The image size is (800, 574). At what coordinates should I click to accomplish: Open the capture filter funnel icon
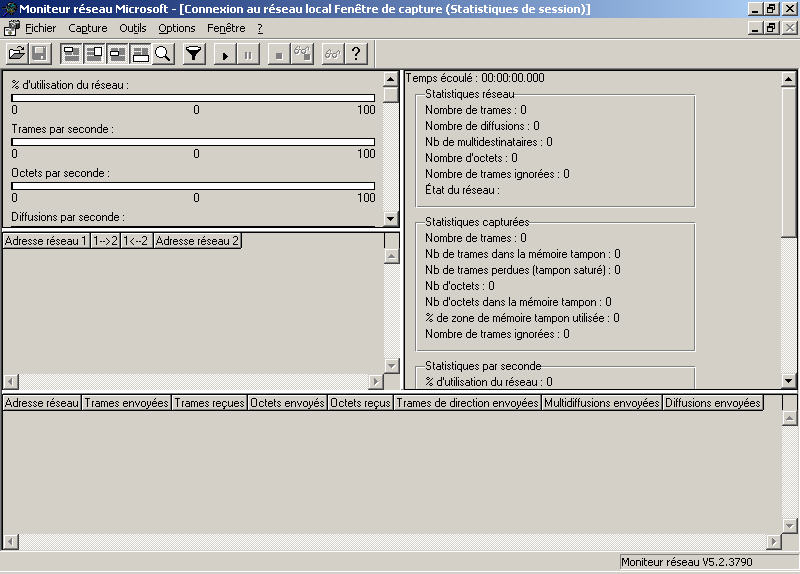pos(194,54)
